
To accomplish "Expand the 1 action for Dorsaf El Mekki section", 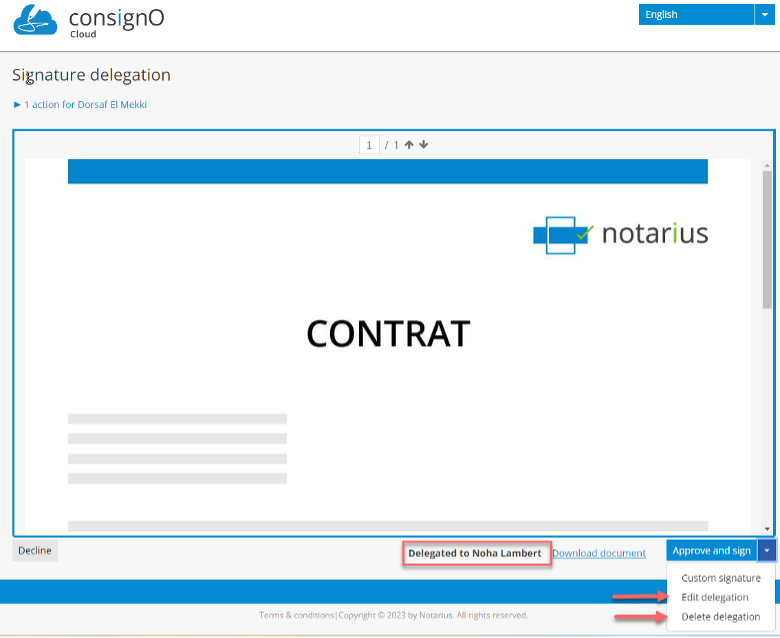I will (80, 104).
